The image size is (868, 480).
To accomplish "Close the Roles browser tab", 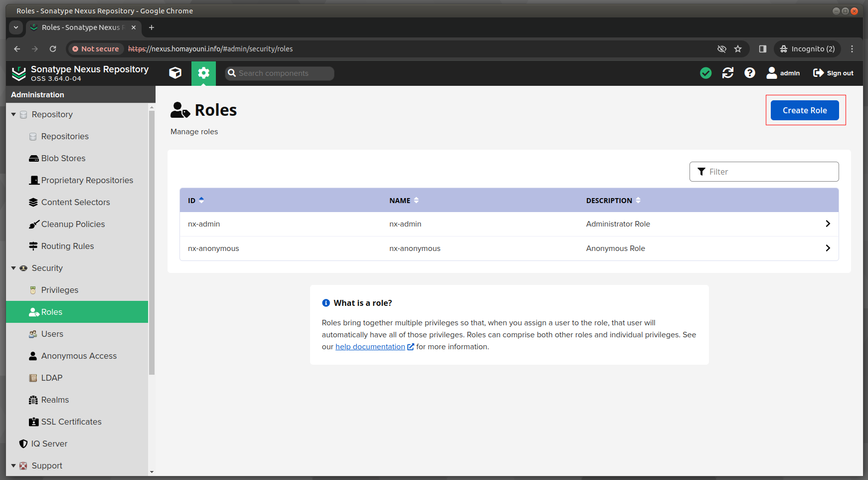I will (x=134, y=27).
